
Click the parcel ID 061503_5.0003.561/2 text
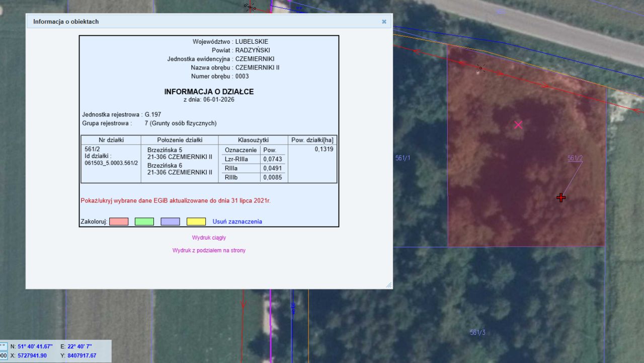point(111,163)
